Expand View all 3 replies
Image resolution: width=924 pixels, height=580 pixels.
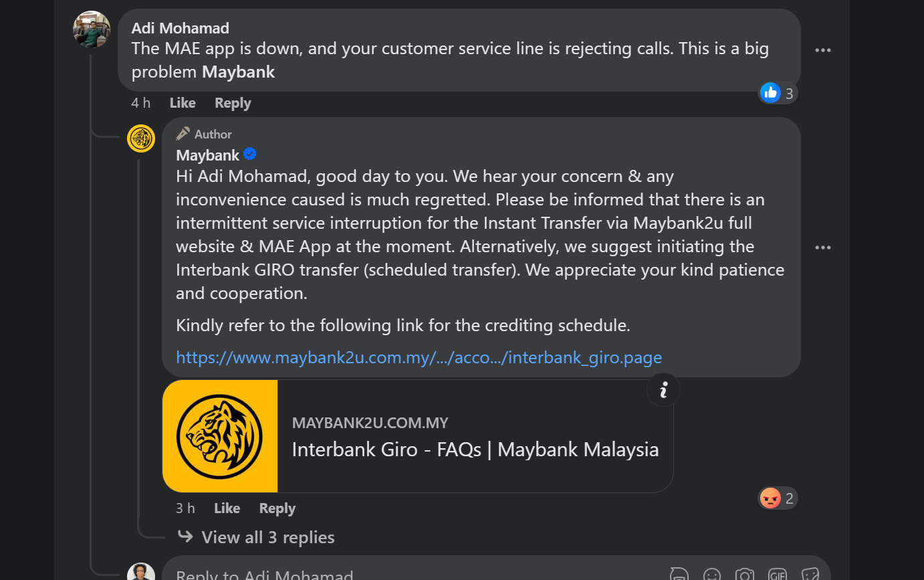click(267, 537)
